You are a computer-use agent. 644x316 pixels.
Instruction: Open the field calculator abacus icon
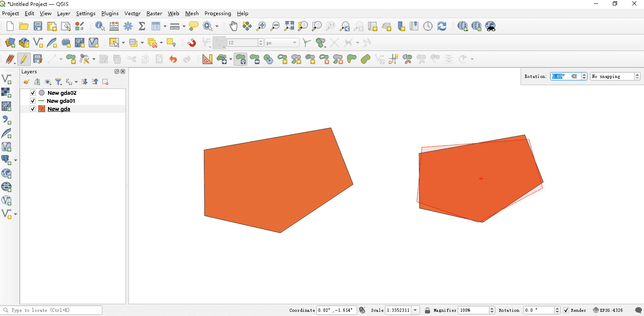coord(114,26)
